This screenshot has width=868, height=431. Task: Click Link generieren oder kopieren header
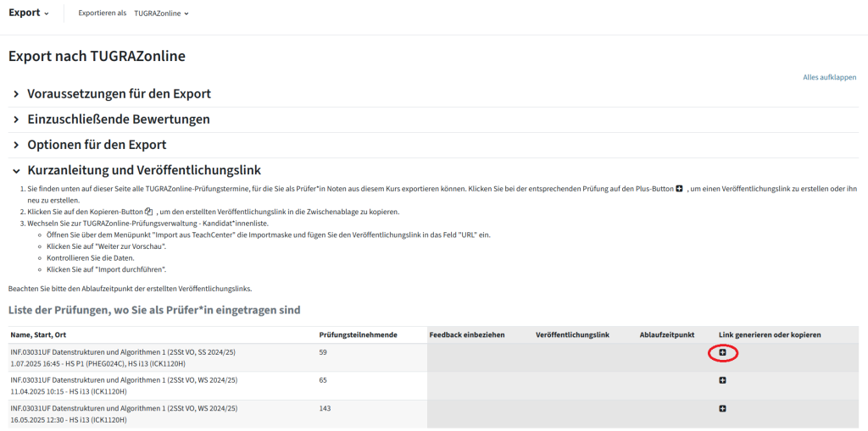(770, 335)
